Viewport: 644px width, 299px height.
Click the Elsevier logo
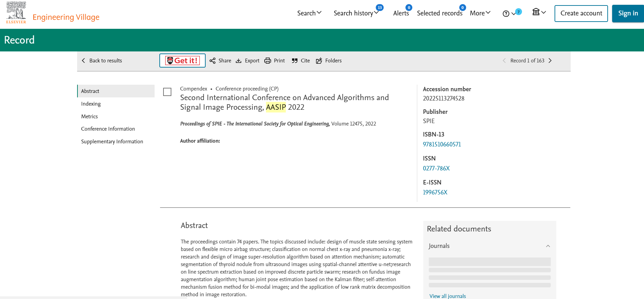click(16, 13)
